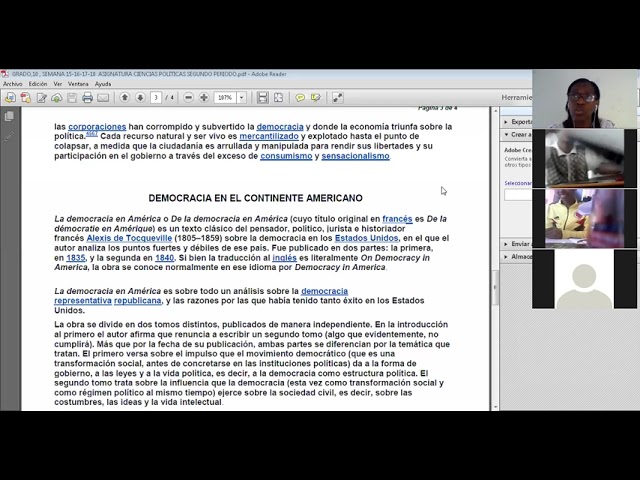The image size is (640, 480).
Task: Follow the mercantilizado hyperlink
Action: pos(269,136)
